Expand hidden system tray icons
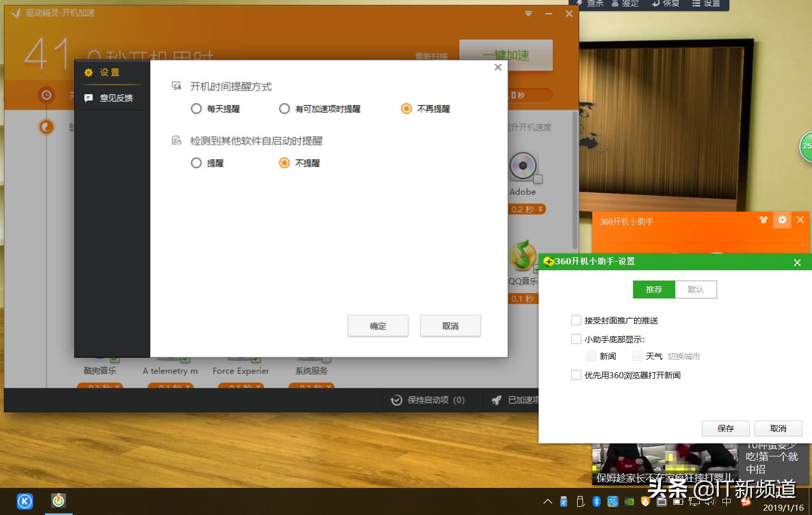The width and height of the screenshot is (812, 515). coord(548,501)
